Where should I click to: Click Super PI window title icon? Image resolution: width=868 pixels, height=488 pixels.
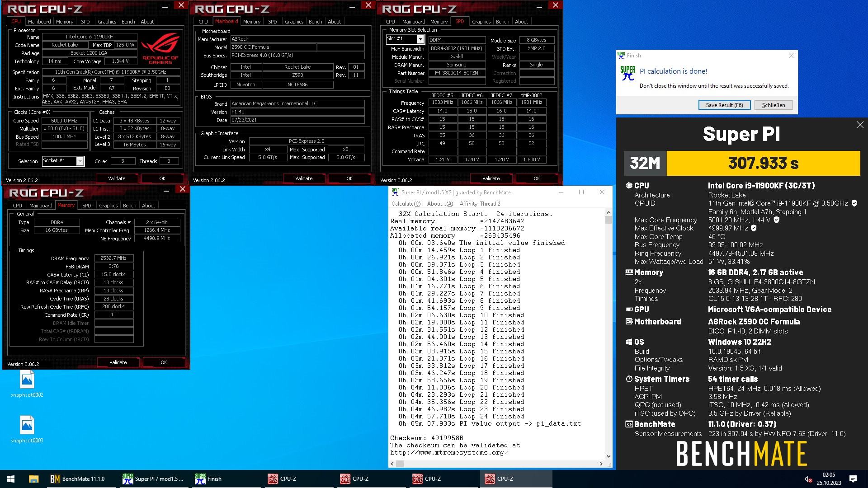click(x=396, y=192)
